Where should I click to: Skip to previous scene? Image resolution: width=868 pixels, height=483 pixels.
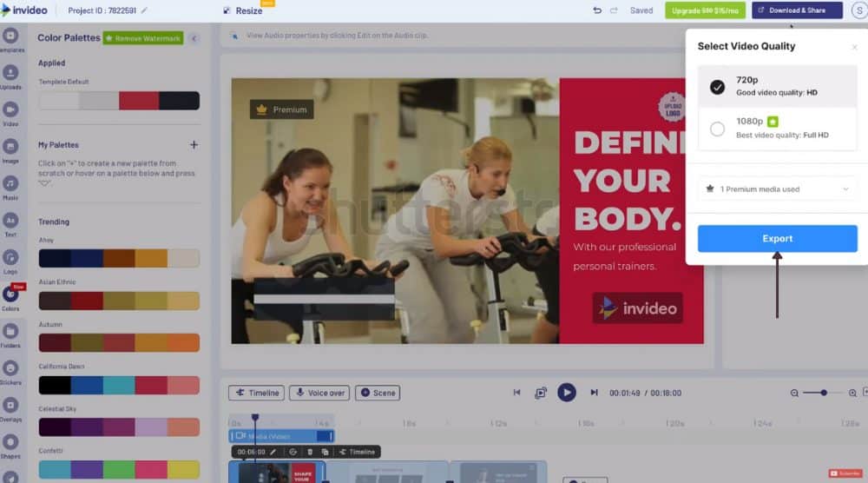click(x=516, y=393)
